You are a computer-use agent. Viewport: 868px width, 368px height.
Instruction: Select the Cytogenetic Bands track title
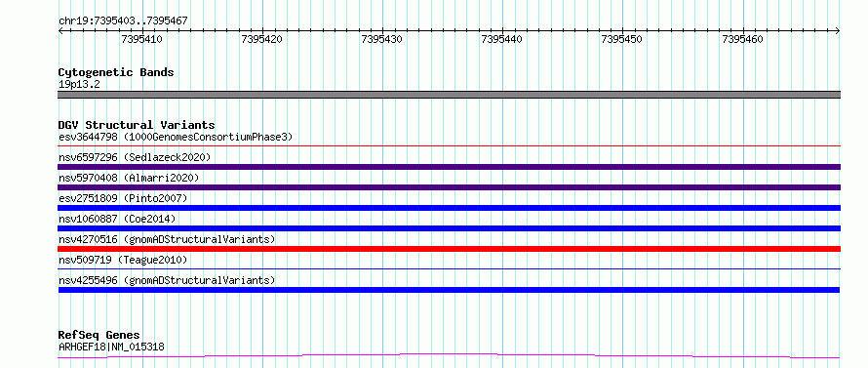tap(116, 72)
